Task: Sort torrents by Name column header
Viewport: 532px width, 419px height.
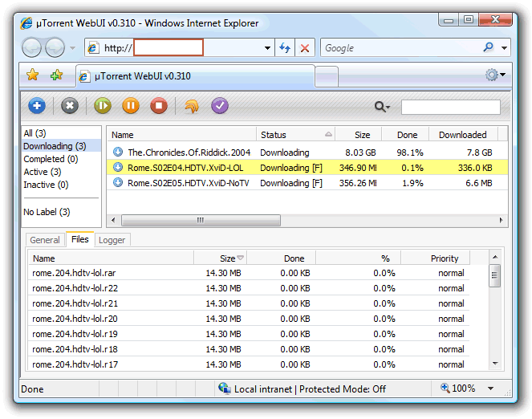Action: 181,135
